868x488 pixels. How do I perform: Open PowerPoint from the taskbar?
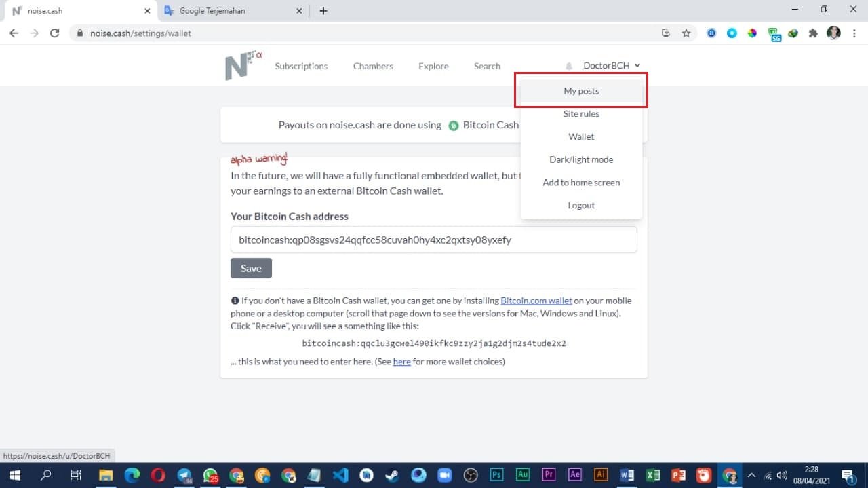point(678,475)
